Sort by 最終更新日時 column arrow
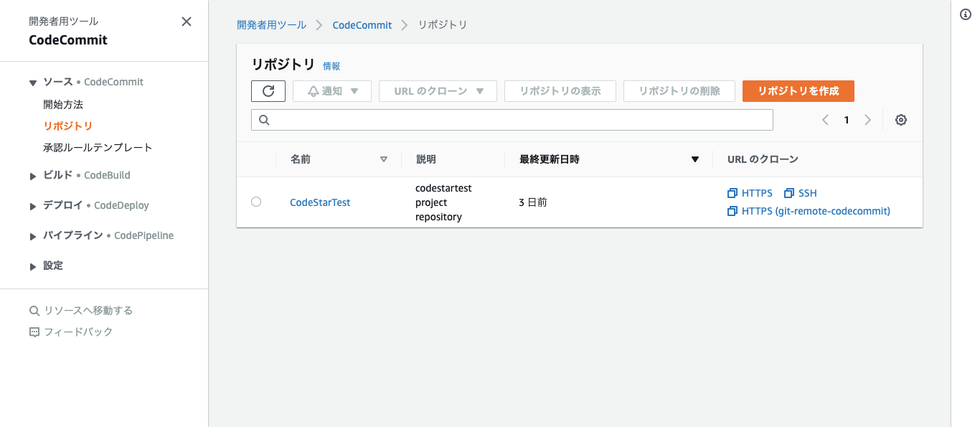Image resolution: width=980 pixels, height=427 pixels. tap(694, 159)
